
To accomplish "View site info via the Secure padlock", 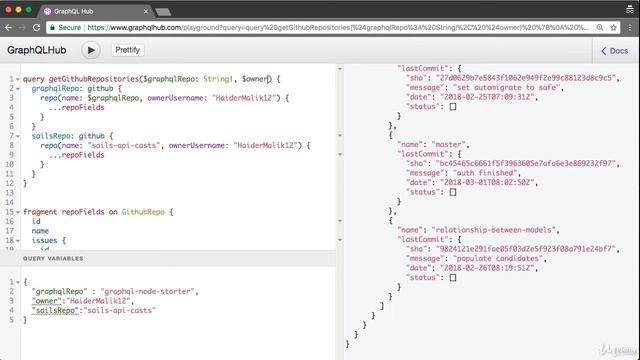I will [65, 27].
